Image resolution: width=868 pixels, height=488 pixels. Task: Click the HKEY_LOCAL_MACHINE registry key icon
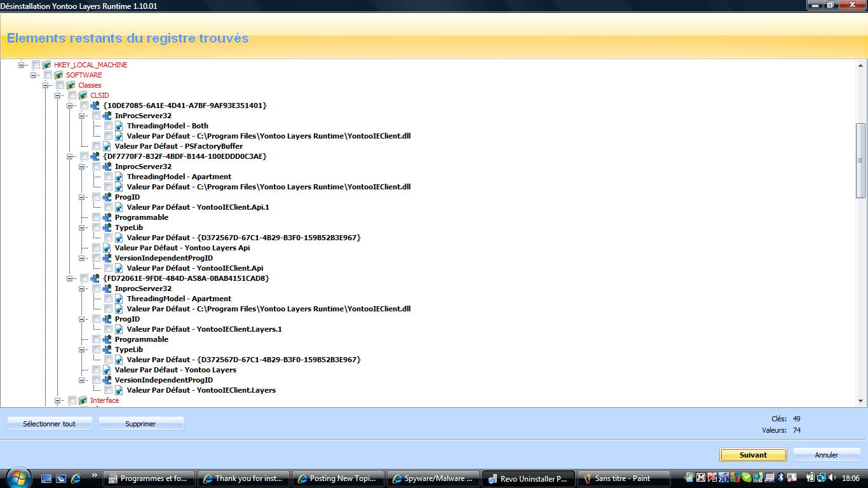point(46,65)
